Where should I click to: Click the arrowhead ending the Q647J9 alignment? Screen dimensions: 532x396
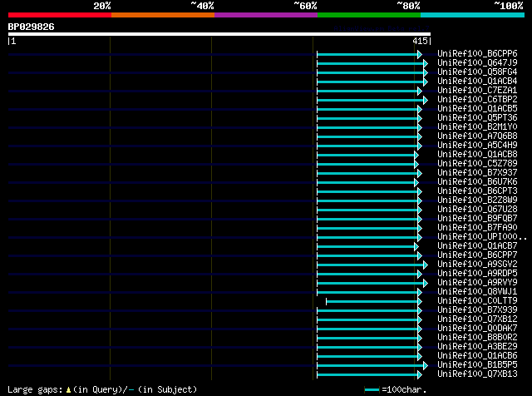[426, 63]
